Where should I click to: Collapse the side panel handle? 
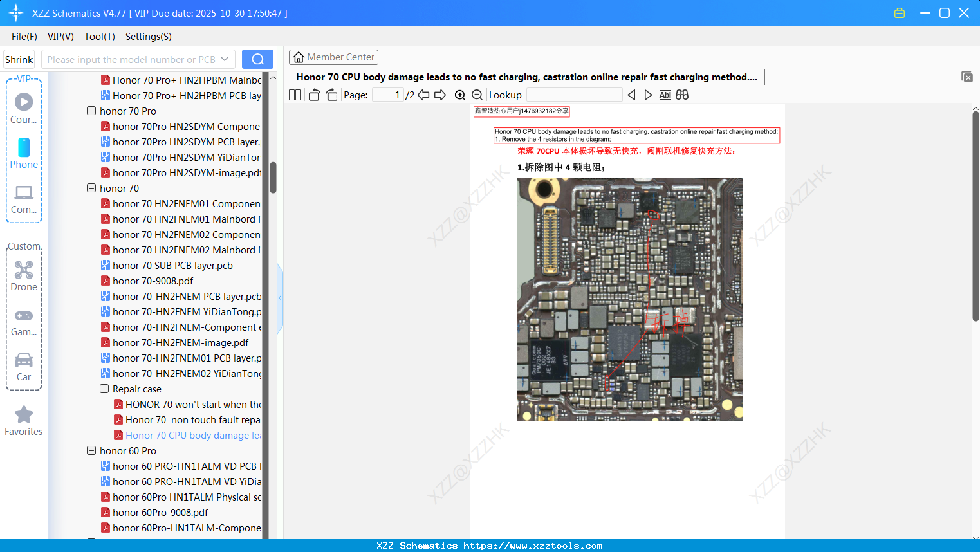[x=280, y=298]
